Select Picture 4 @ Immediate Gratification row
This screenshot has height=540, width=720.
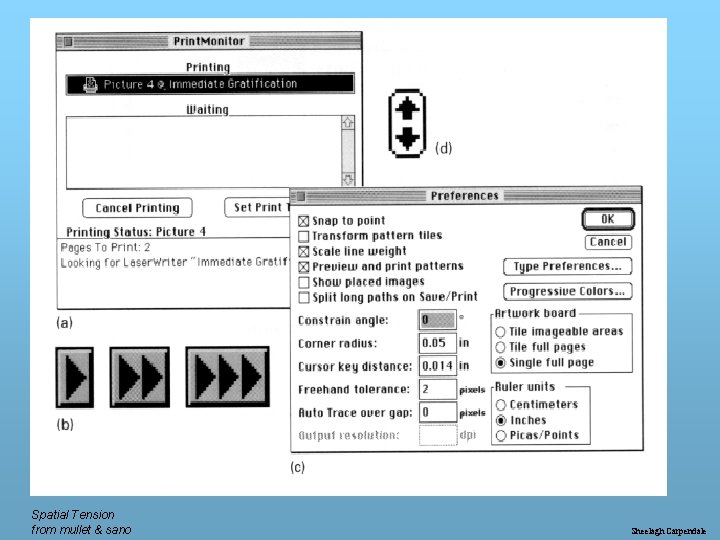(x=210, y=84)
